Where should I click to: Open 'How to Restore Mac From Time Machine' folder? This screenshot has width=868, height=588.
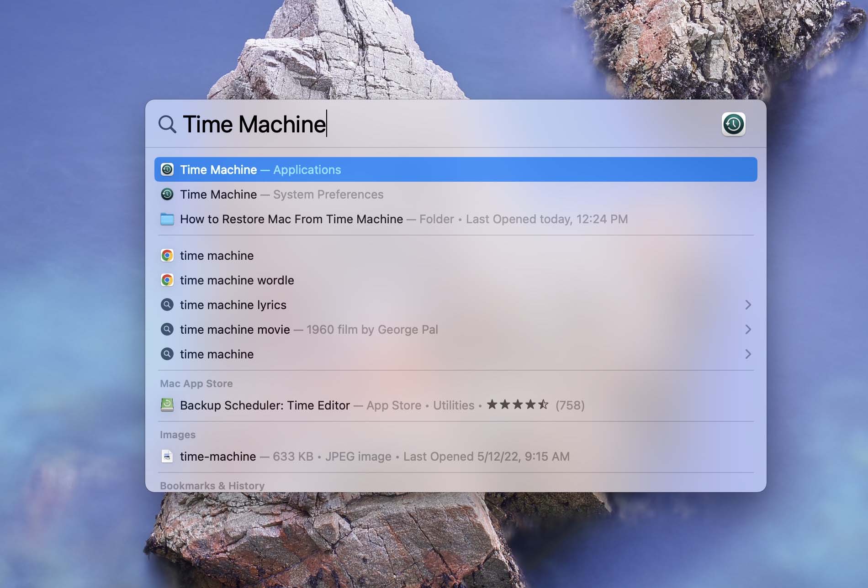(291, 219)
